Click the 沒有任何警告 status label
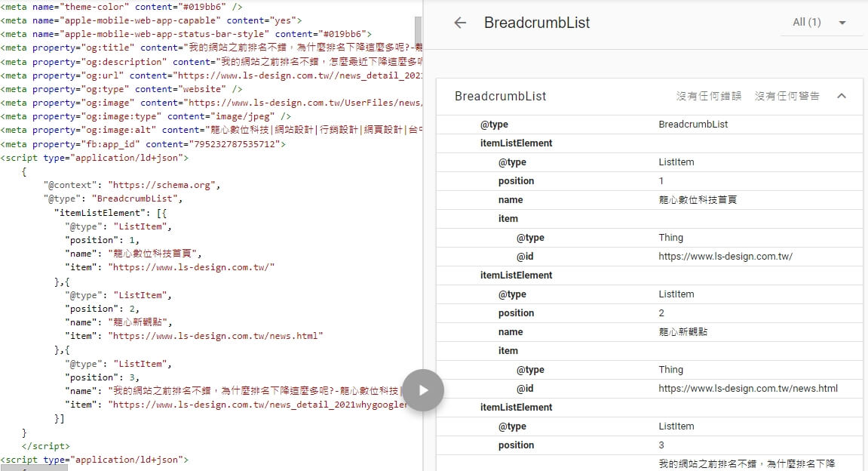Viewport: 868px width, 471px height. 787,96
